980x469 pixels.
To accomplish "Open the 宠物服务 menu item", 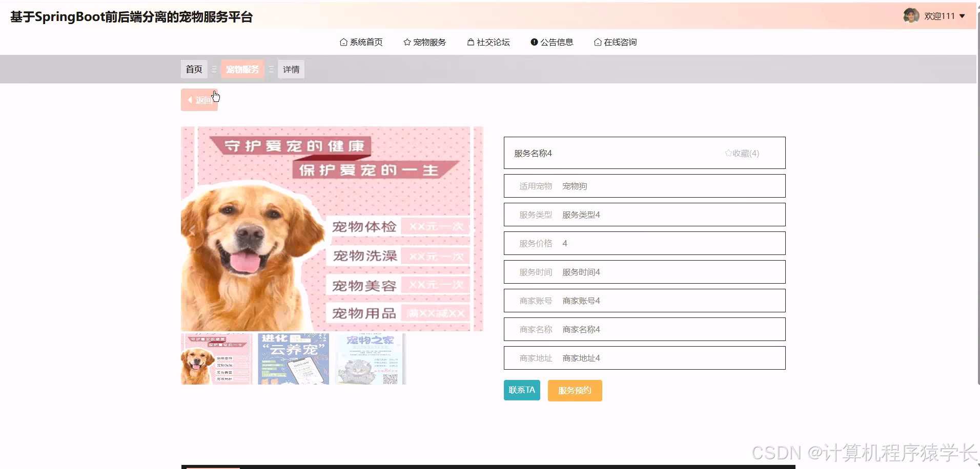I will pos(425,42).
